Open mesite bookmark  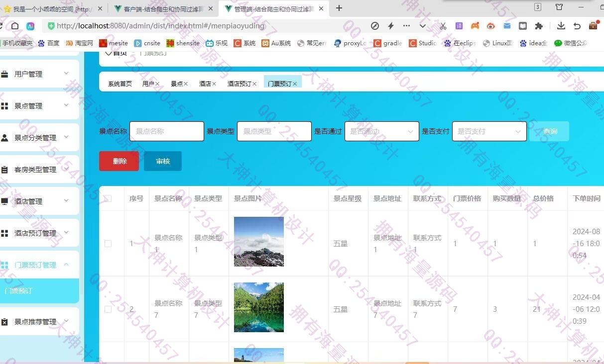pos(114,43)
